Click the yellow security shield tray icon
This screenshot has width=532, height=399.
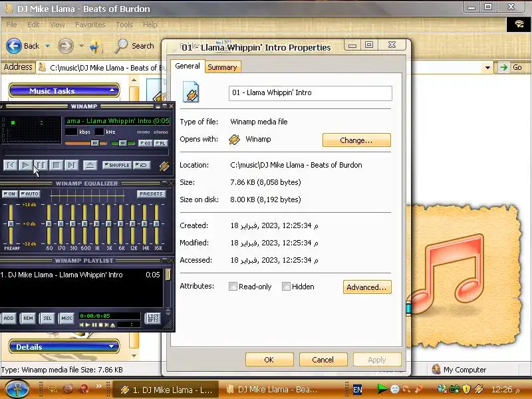click(467, 389)
